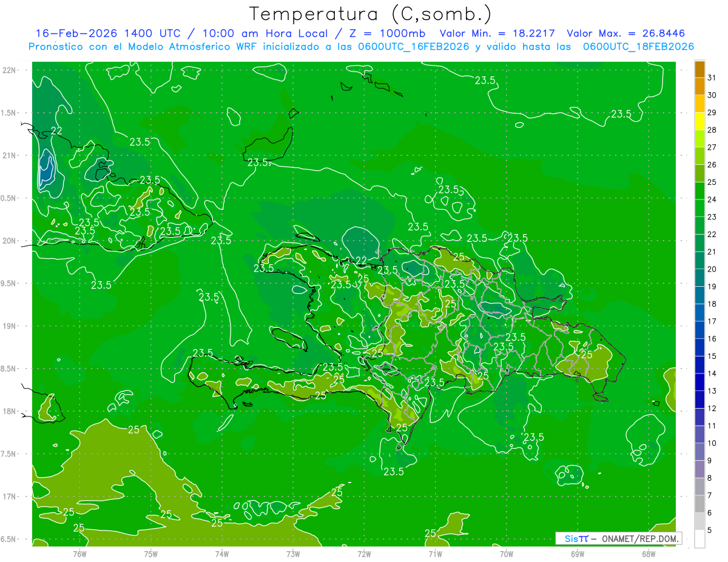Click the 69W longitude axis label
This screenshot has height=562, width=728.
click(578, 553)
